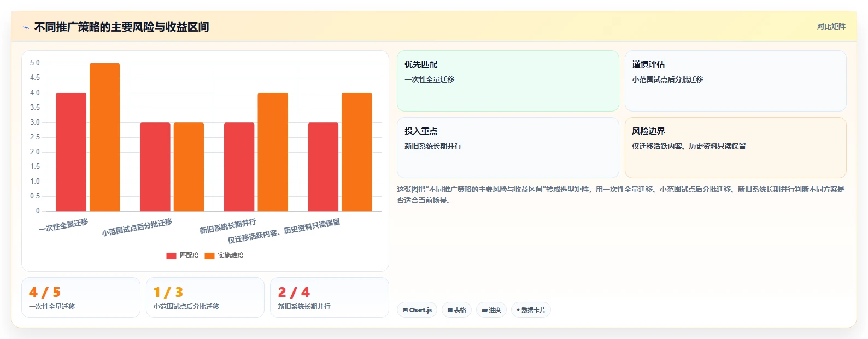
Task: Click the Chart.js chip icon
Action: [x=405, y=310]
